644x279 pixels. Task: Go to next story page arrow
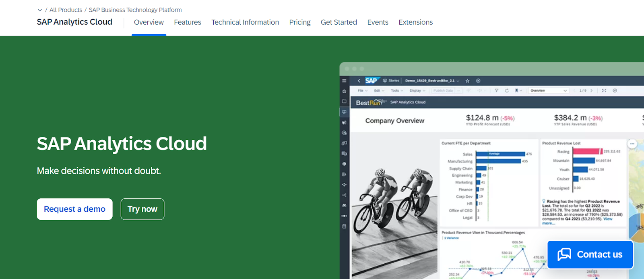click(x=591, y=91)
